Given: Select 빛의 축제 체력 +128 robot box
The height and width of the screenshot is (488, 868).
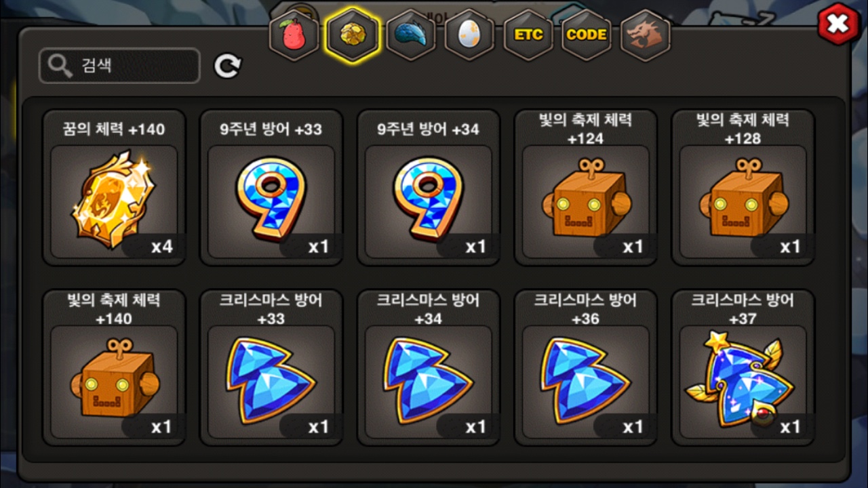Looking at the screenshot, I should (743, 187).
